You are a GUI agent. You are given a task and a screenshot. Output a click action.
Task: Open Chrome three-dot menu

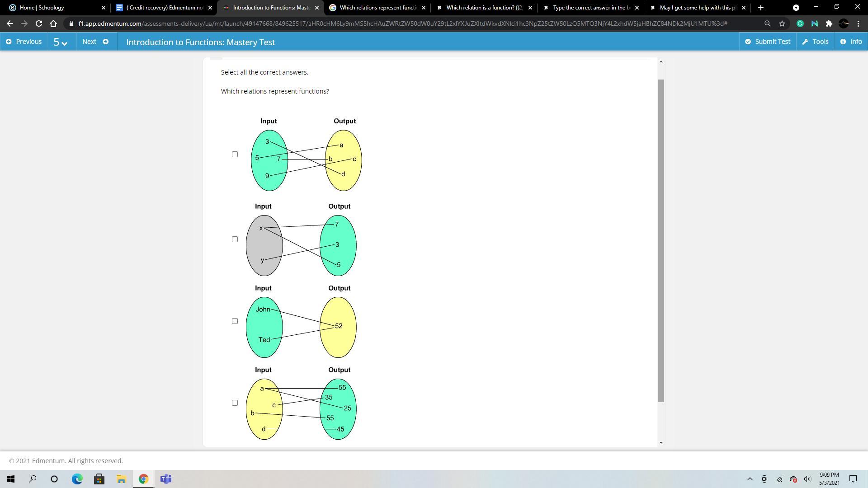858,23
